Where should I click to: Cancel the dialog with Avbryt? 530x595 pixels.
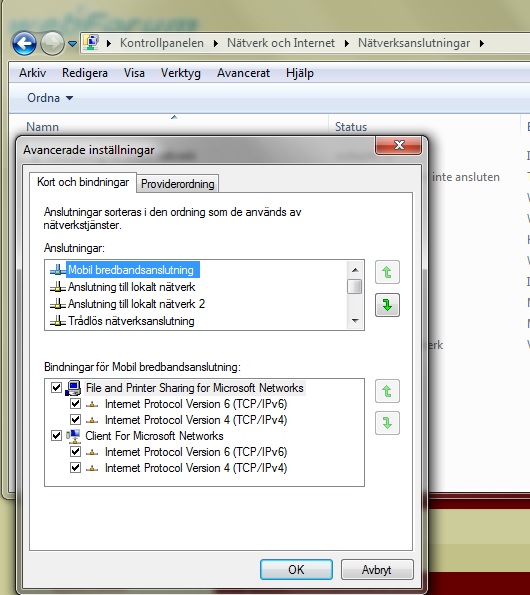tap(377, 569)
